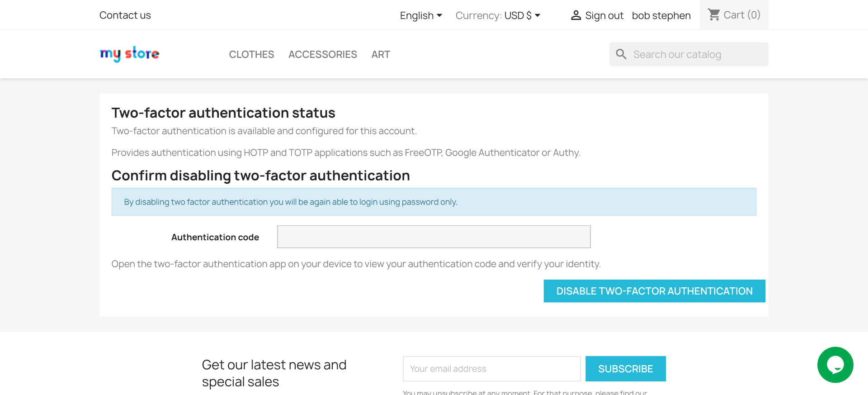The image size is (868, 395).
Task: Open the Contact us link
Action: point(125,15)
